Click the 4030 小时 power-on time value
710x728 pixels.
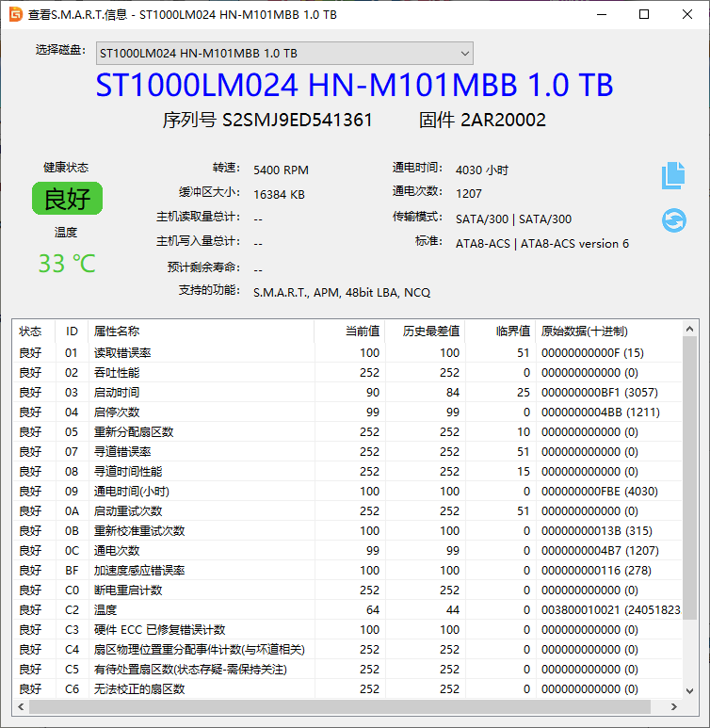[482, 170]
